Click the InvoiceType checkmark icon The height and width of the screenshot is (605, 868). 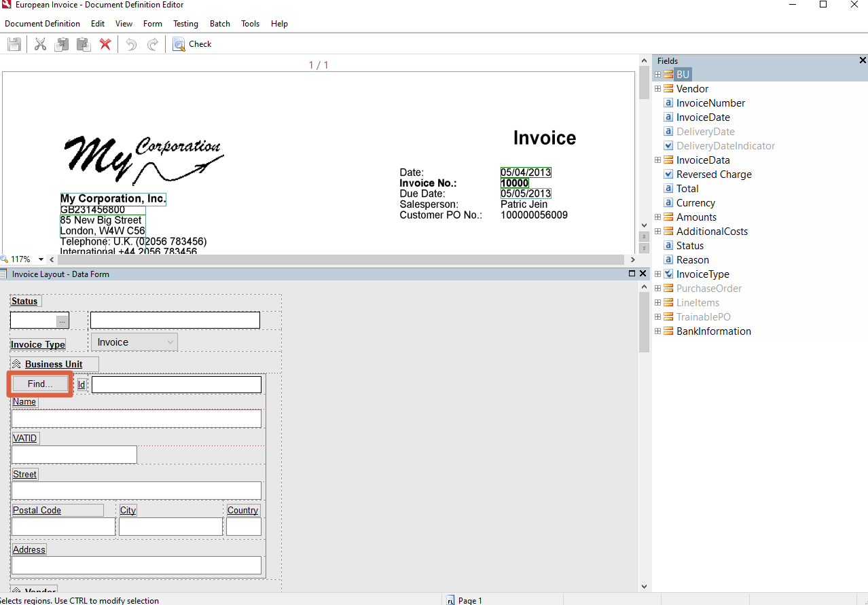(x=668, y=274)
